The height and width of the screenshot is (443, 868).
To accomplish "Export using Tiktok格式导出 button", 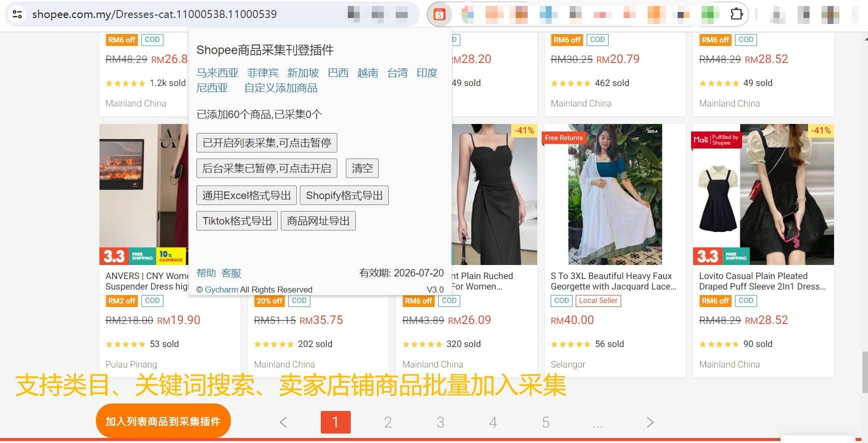I will coord(237,220).
